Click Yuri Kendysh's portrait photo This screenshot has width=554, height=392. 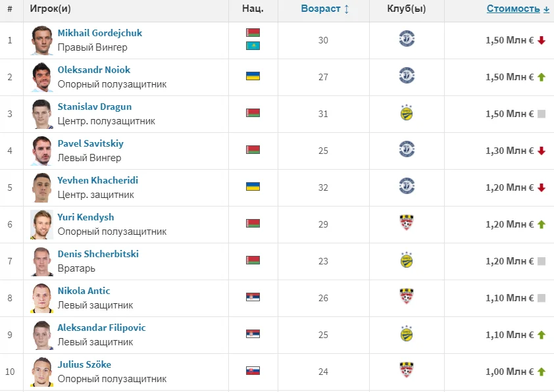42,224
